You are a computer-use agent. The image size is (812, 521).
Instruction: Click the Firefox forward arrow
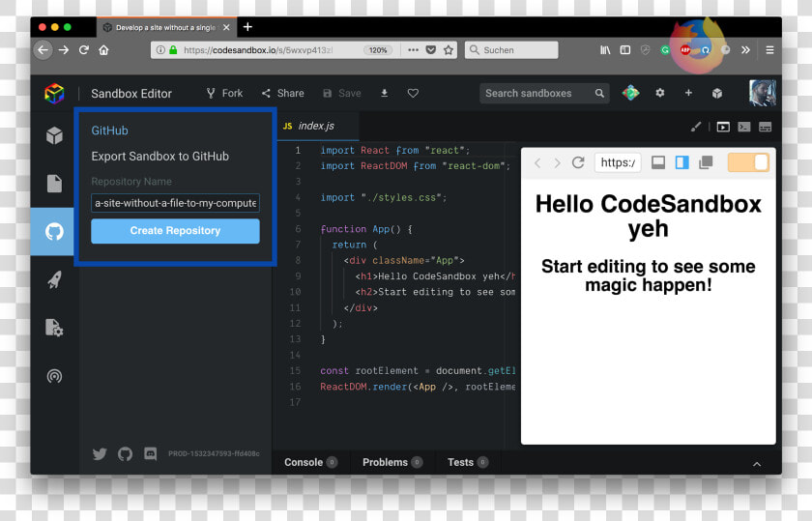tap(64, 50)
